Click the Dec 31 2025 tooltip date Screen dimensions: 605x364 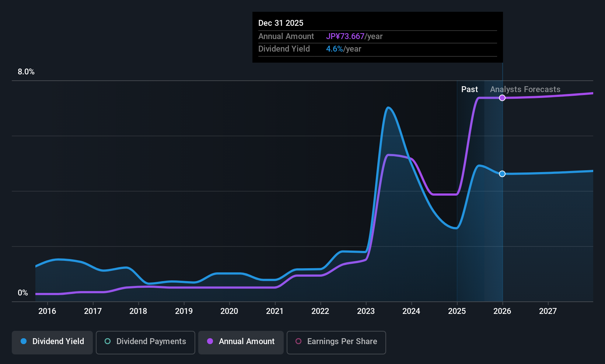click(x=281, y=23)
